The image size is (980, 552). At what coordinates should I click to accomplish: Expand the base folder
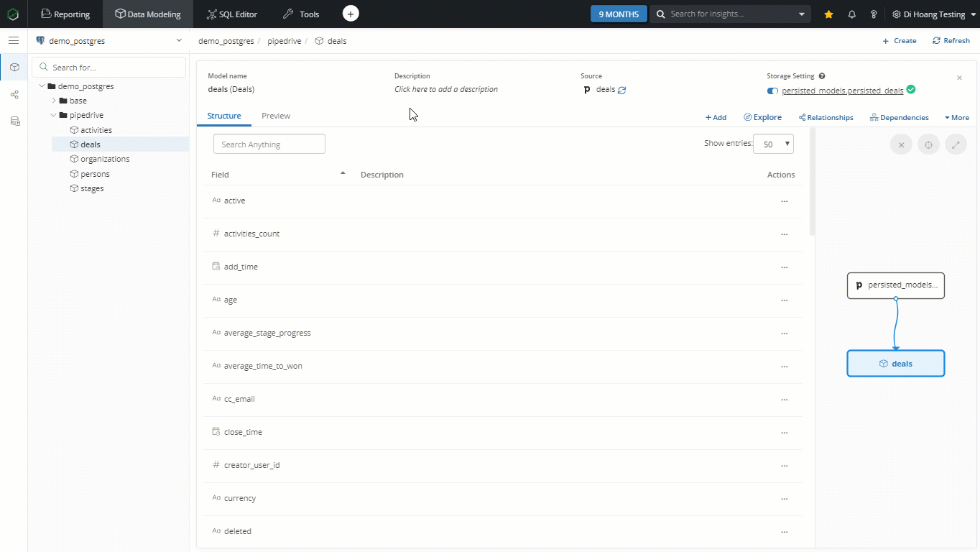(54, 101)
